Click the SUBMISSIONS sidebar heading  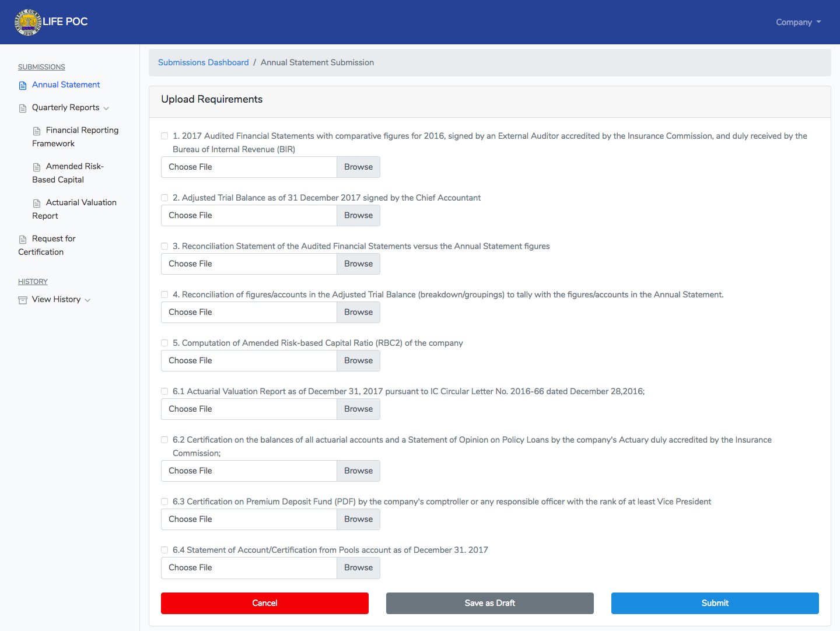[x=41, y=67]
